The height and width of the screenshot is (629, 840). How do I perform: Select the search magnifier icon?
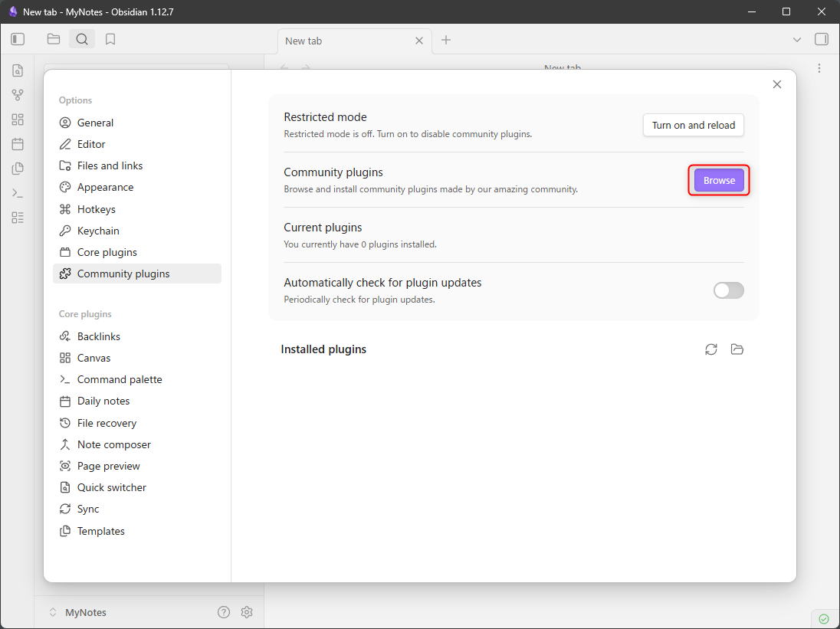(82, 39)
